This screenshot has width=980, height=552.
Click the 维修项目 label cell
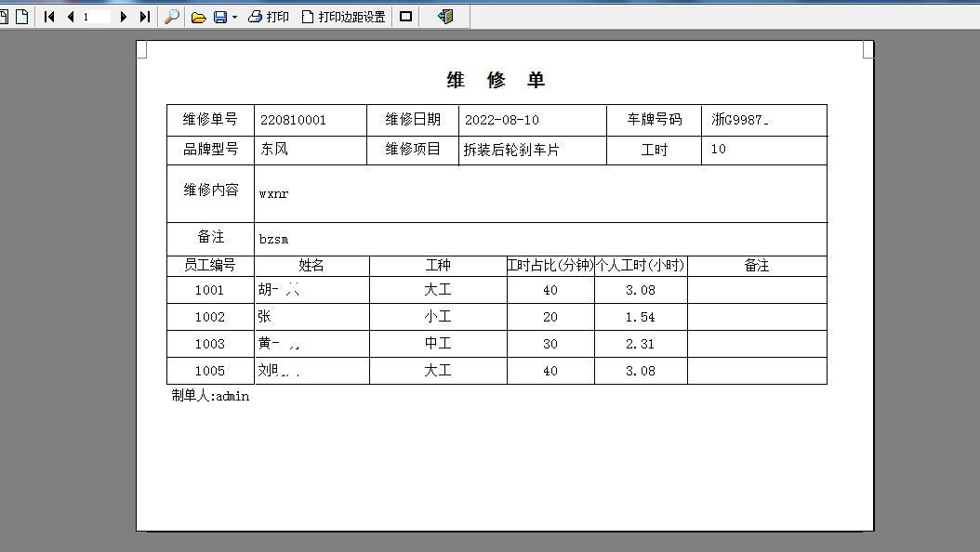413,150
